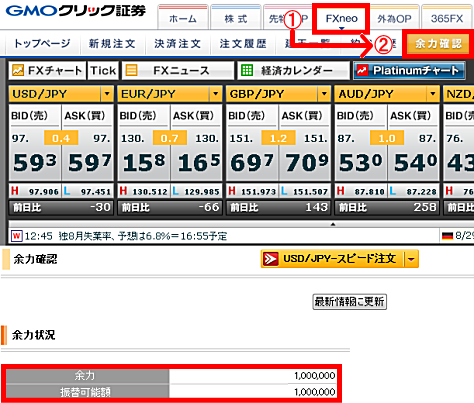Image resolution: width=474 pixels, height=403 pixels.
Task: Click the Tick button
Action: pos(103,70)
